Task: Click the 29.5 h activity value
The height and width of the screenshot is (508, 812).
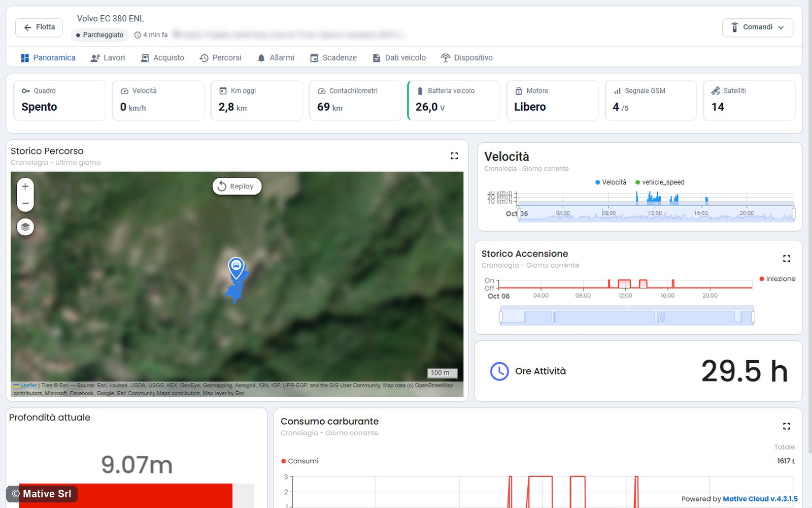Action: (x=745, y=371)
